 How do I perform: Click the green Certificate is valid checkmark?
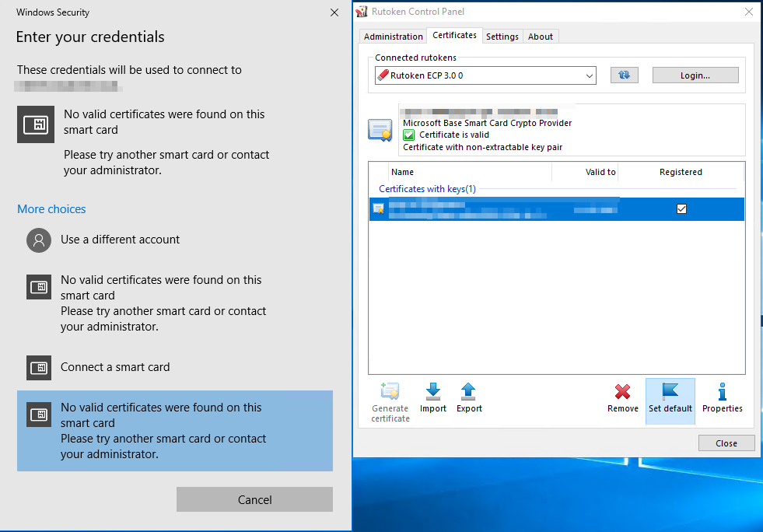tap(409, 135)
